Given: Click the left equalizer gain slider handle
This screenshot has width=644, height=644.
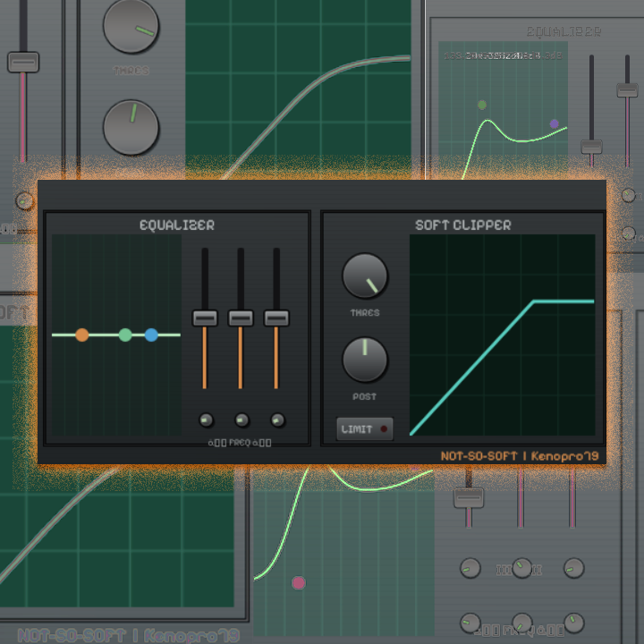Looking at the screenshot, I should pos(205,318).
